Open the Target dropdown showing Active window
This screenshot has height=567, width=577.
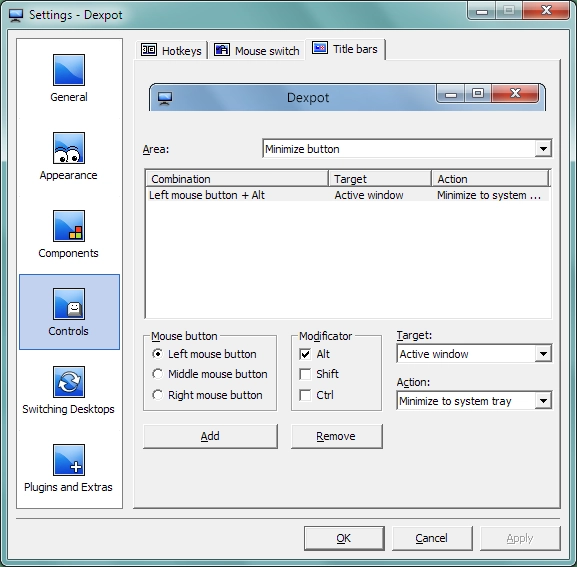point(474,354)
